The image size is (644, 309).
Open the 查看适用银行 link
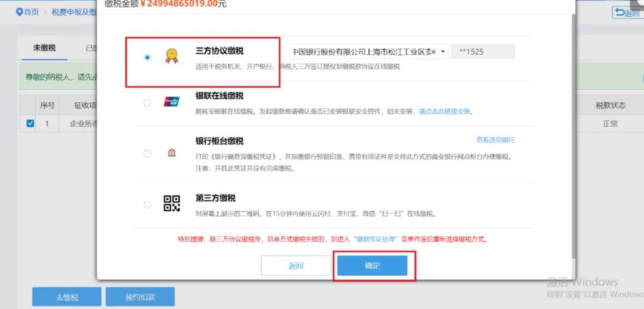496,140
